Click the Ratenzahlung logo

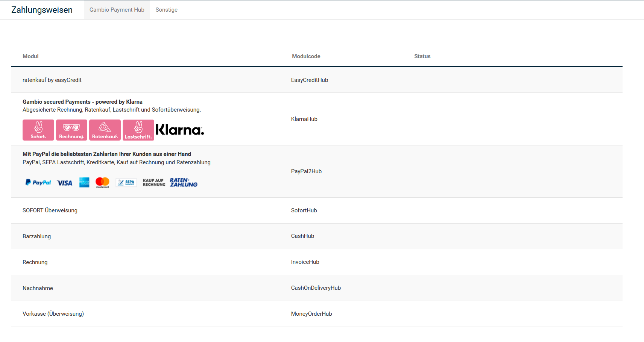[x=184, y=183]
